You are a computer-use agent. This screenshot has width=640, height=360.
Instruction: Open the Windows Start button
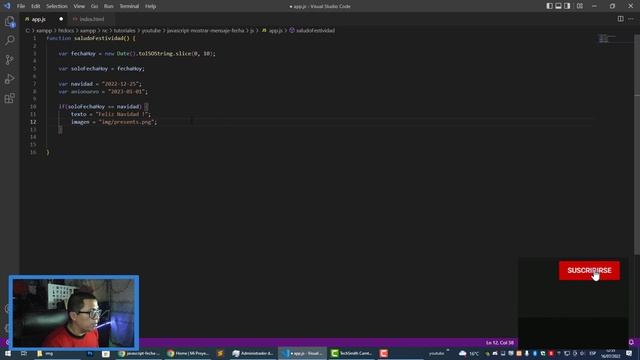(8, 353)
